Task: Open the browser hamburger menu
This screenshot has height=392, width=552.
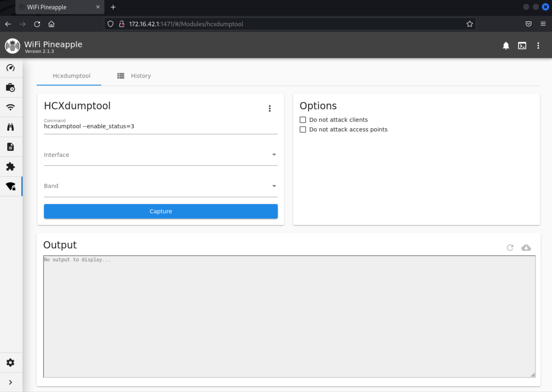Action: click(x=543, y=24)
